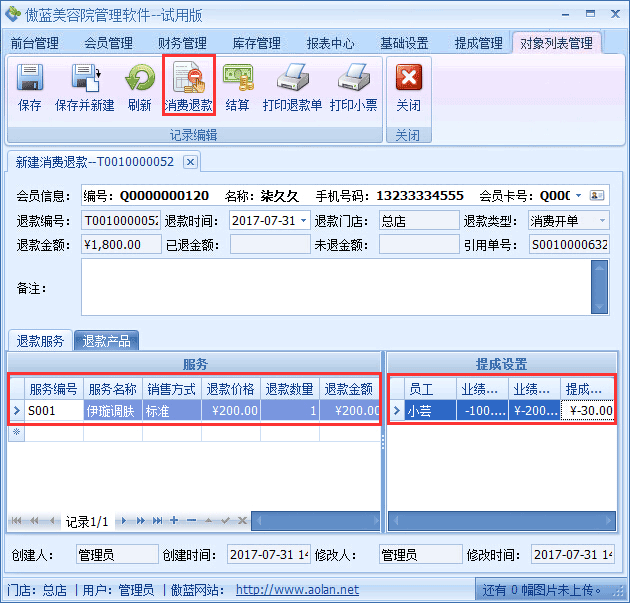Image resolution: width=630 pixels, height=603 pixels.
Task: Switch to the 退款产品 tab
Action: point(106,341)
